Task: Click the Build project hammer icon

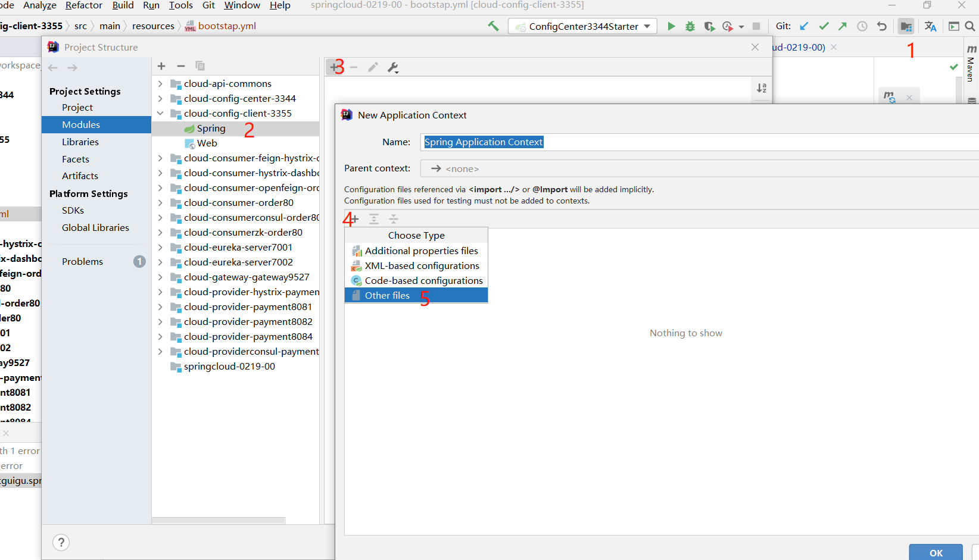Action: (x=493, y=26)
